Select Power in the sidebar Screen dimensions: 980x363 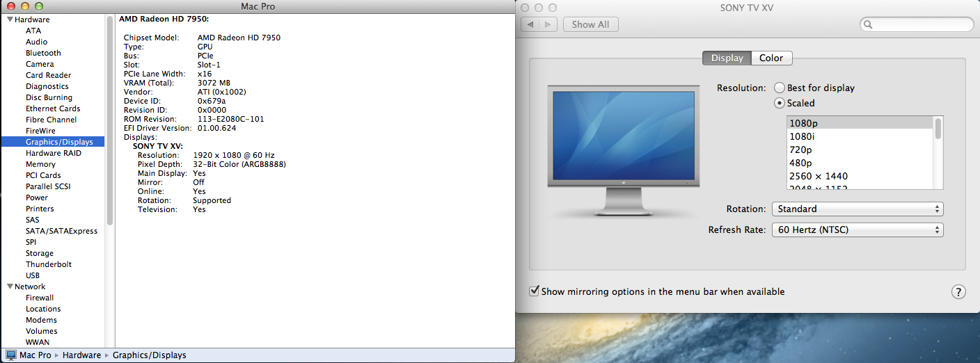click(x=37, y=197)
